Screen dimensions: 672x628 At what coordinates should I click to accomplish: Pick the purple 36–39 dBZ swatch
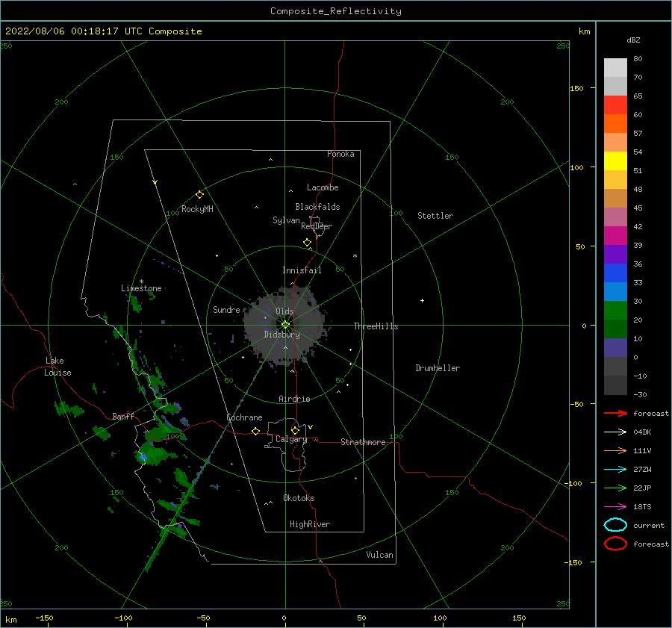pos(615,255)
